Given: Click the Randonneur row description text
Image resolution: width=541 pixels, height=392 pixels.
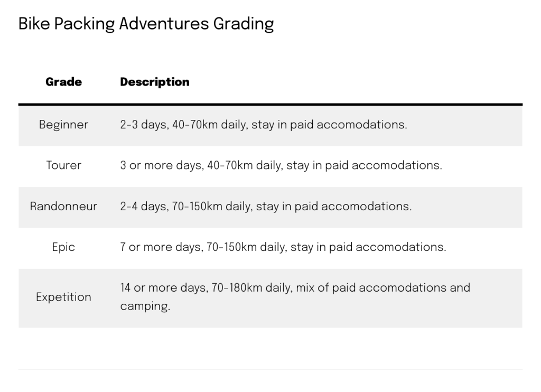Looking at the screenshot, I should point(265,206).
